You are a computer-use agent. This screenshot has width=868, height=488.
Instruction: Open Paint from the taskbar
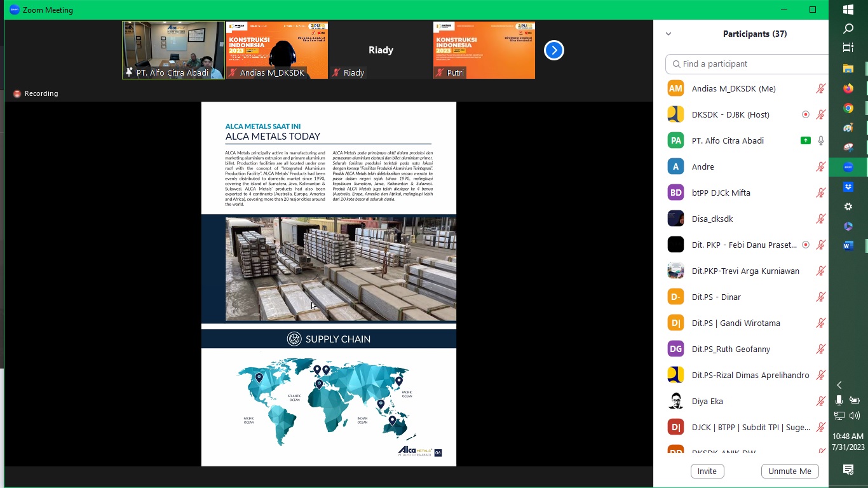(848, 128)
